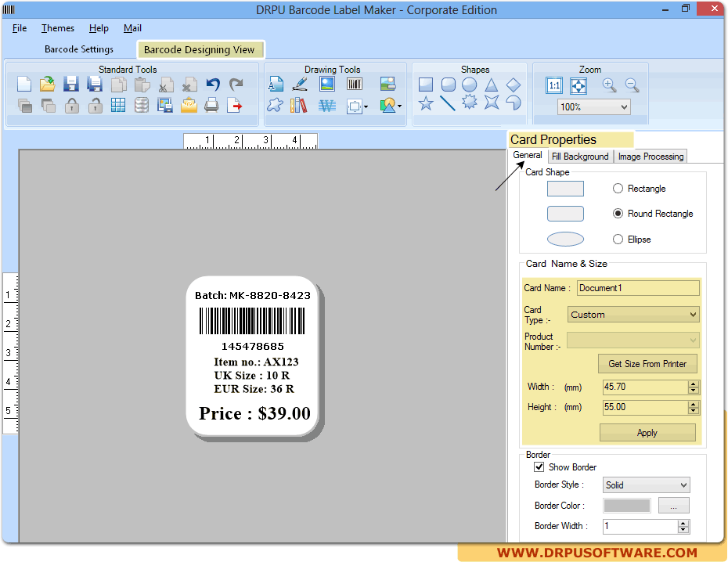Click Get Size From Printer button
Screen dimensions: 728x562
coord(647,364)
